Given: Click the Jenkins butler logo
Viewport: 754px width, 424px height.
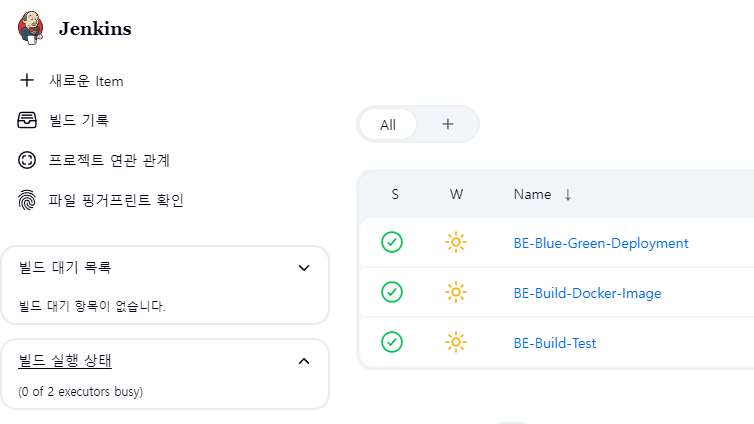Looking at the screenshot, I should pyautogui.click(x=31, y=28).
